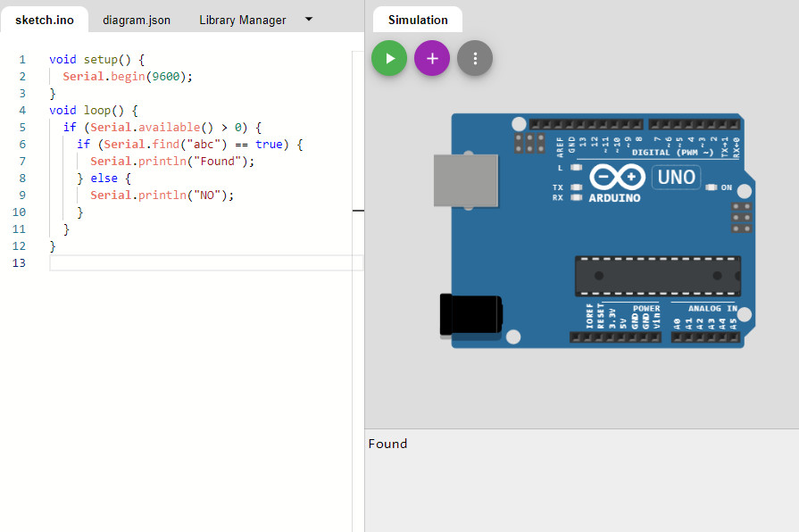Viewport: 799px width, 532px height.
Task: Click the Serial.find("abc") code line
Action: [x=189, y=145]
